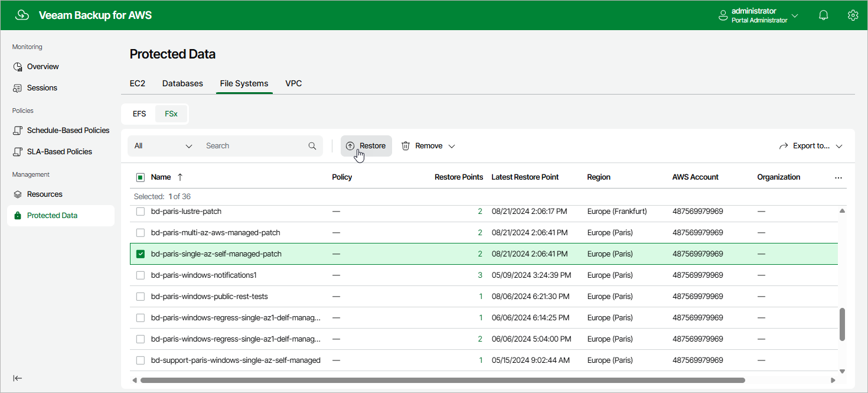
Task: Open the All filter dropdown
Action: click(164, 146)
